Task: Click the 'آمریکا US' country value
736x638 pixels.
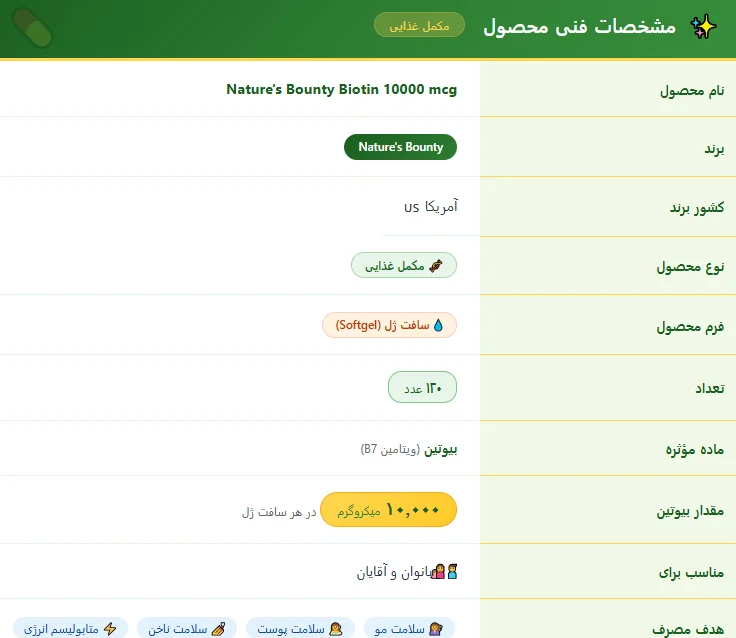Action: (x=430, y=207)
